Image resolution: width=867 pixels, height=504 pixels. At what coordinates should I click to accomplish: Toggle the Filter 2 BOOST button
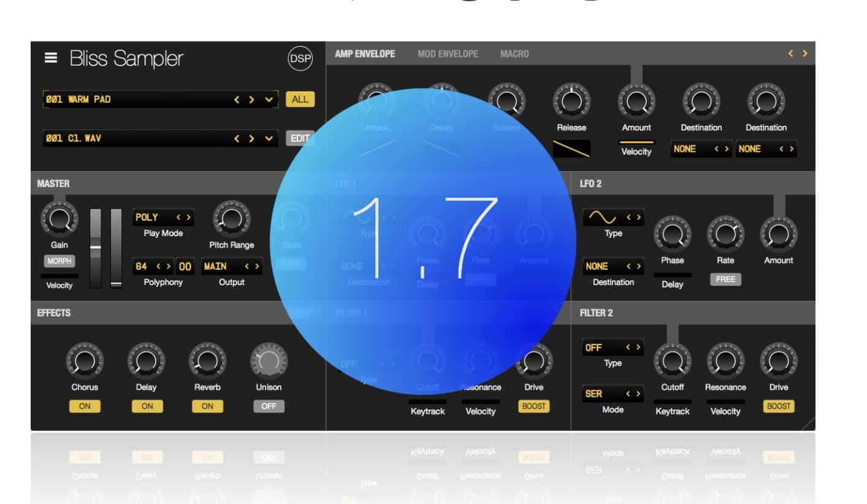pyautogui.click(x=779, y=406)
